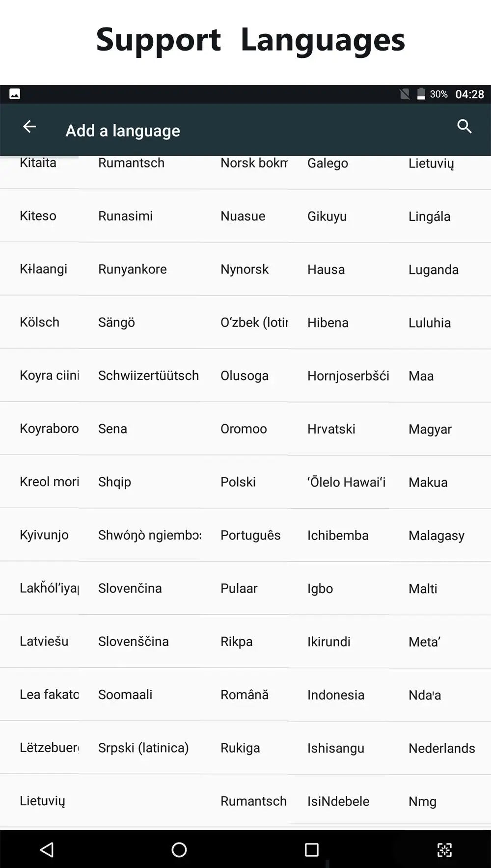Screen dimensions: 491x868
Task: Select Indonesia language entry
Action: point(336,695)
